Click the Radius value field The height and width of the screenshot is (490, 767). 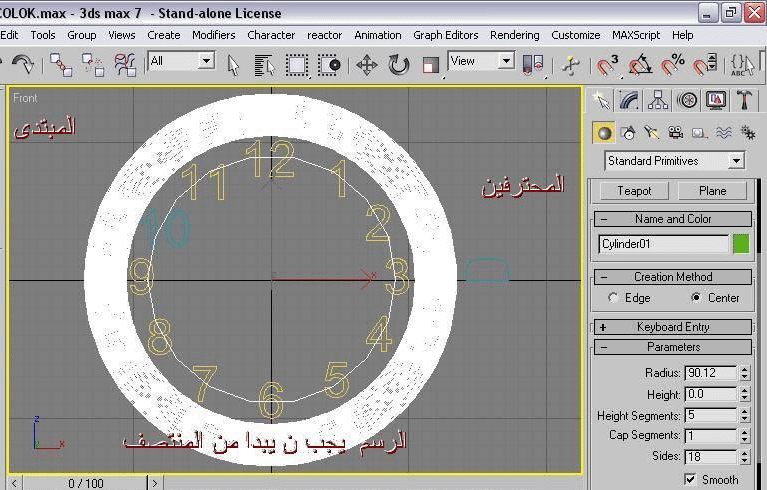(711, 373)
